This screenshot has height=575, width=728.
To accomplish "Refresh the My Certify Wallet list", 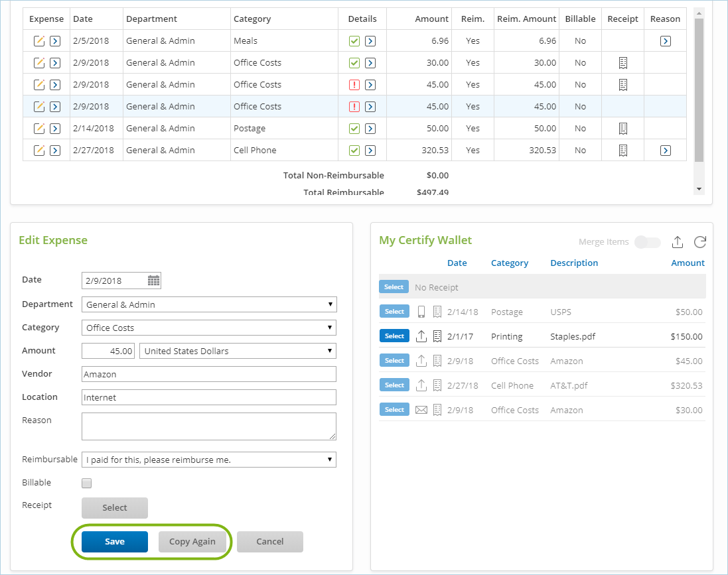I will [x=699, y=241].
